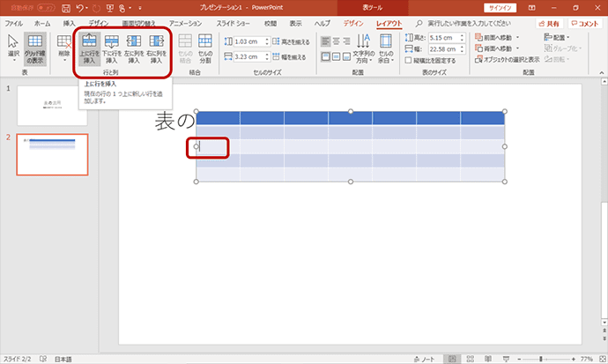Insert a row above (上に行を挿入)
This screenshot has width=608, height=364.
point(89,48)
